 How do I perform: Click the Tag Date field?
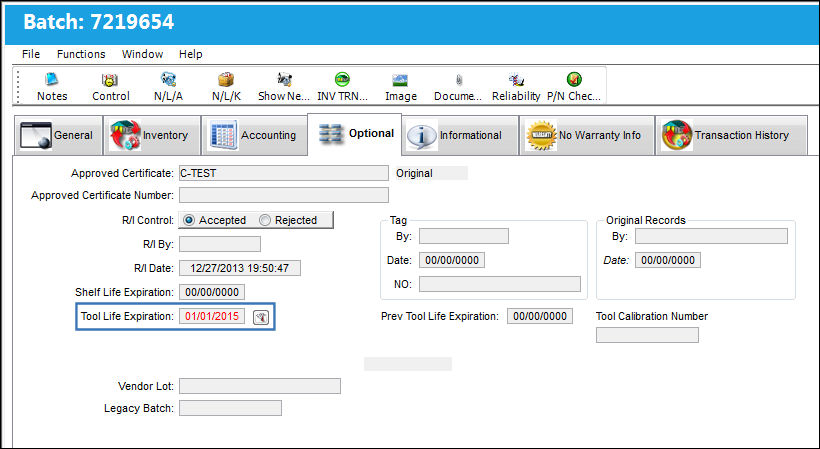pyautogui.click(x=452, y=260)
